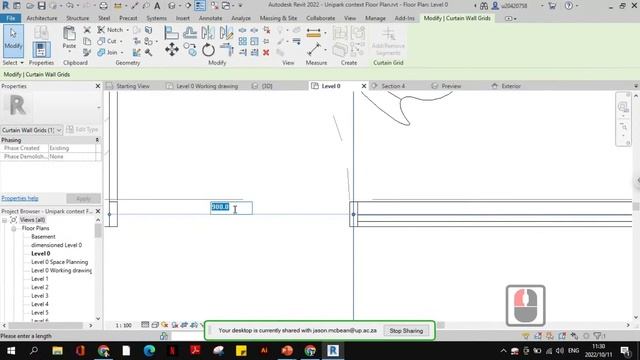Click the Apply button in Properties
The height and width of the screenshot is (360, 640).
pyautogui.click(x=83, y=199)
